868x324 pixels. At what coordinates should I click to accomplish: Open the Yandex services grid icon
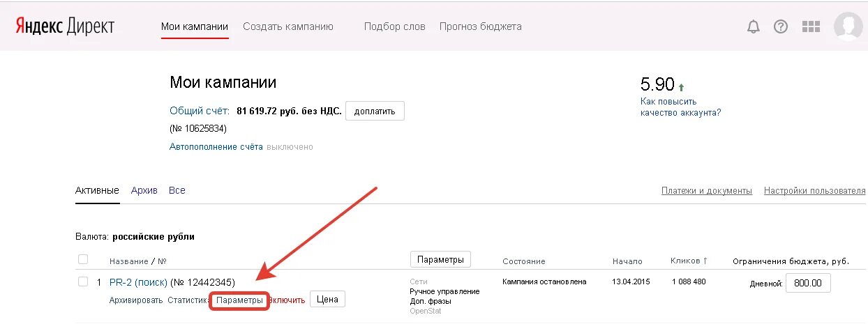[811, 27]
